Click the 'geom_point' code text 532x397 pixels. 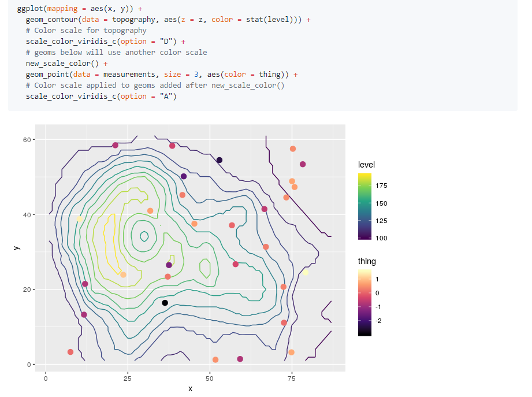(x=47, y=75)
